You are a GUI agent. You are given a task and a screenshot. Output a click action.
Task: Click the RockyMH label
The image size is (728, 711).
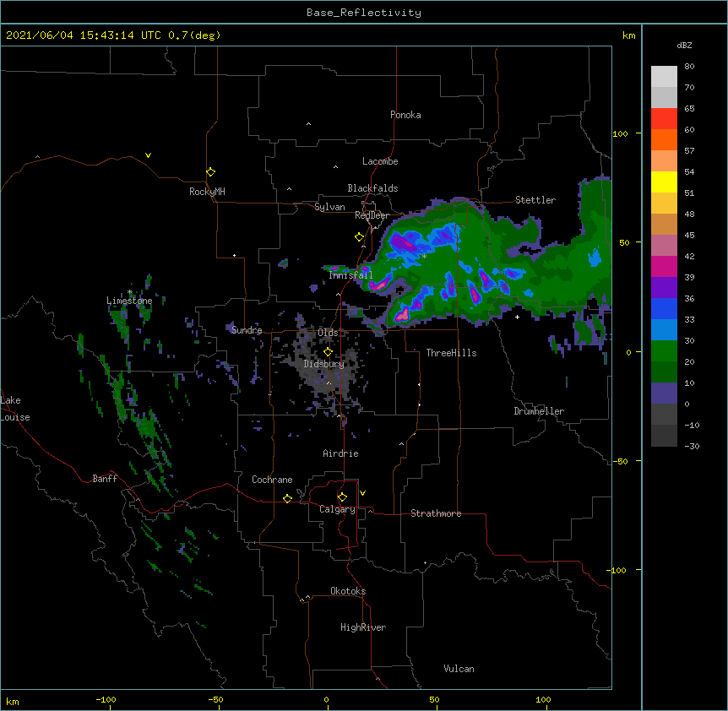pos(207,192)
